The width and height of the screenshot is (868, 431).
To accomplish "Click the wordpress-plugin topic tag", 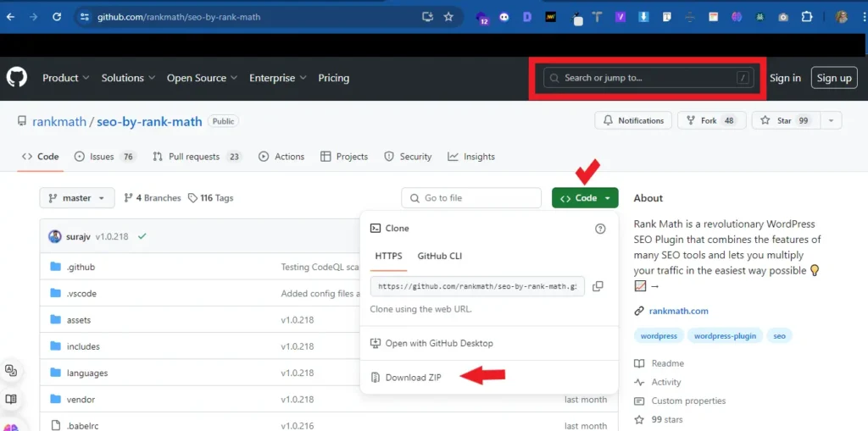I will 726,336.
